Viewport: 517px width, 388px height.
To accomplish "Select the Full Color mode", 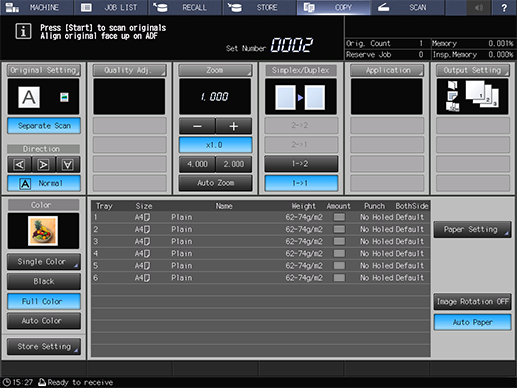I will [x=44, y=301].
